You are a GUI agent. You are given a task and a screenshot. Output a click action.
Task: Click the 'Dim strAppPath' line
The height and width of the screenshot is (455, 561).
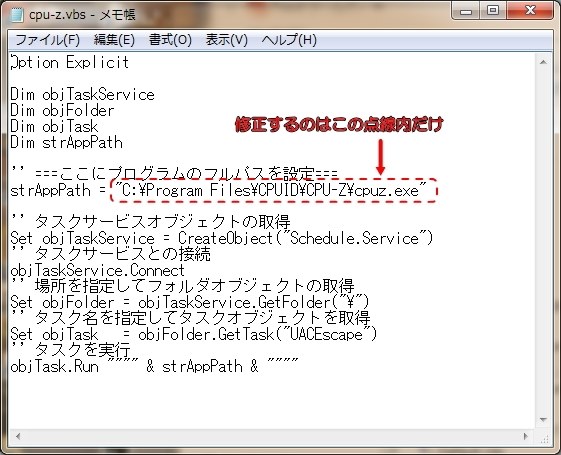pyautogui.click(x=66, y=142)
